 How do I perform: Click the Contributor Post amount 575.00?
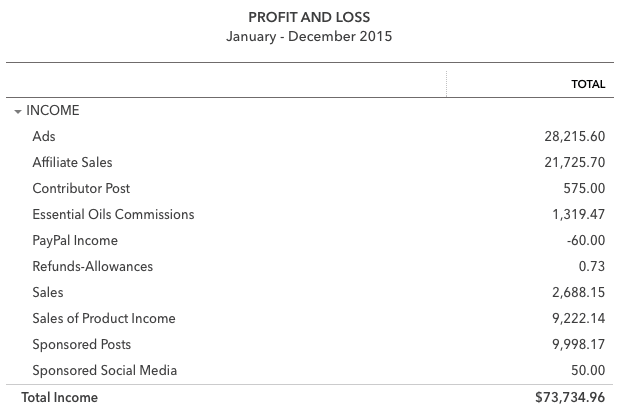tap(584, 188)
